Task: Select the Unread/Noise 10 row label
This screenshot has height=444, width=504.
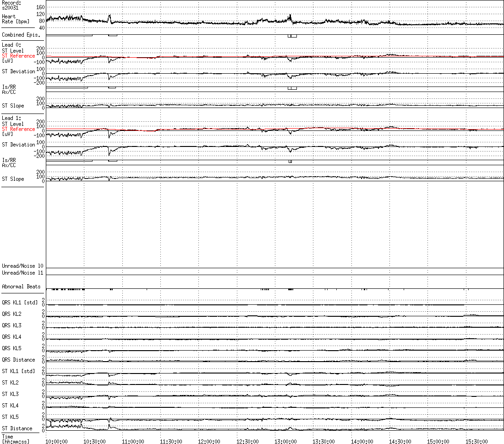Action: coord(22,266)
